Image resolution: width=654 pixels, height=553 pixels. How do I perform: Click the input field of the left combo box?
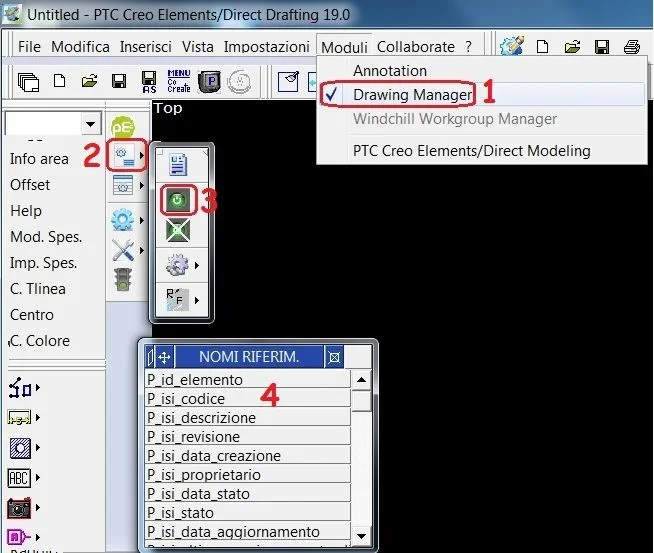click(x=43, y=124)
